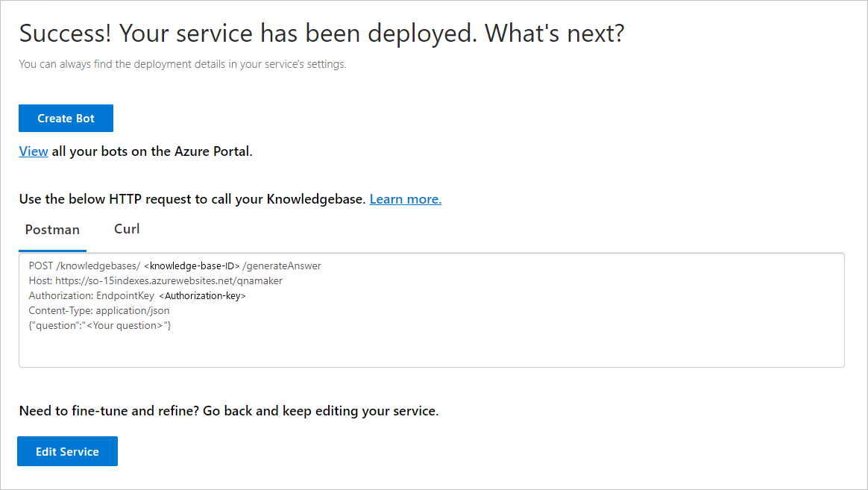
Task: Click the Authorization: EndpointKey text
Action: pos(91,295)
